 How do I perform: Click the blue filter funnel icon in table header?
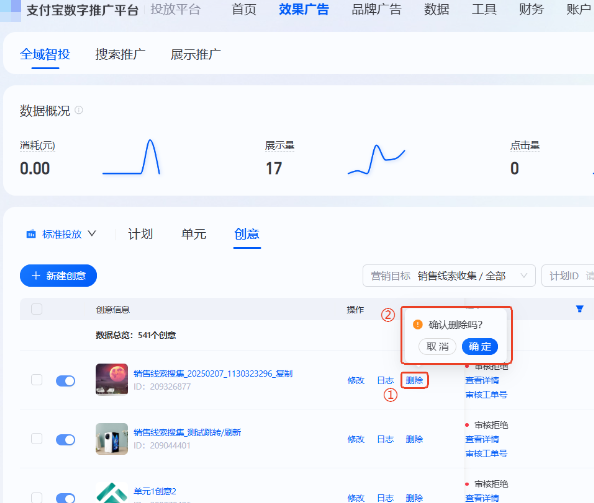(x=579, y=309)
